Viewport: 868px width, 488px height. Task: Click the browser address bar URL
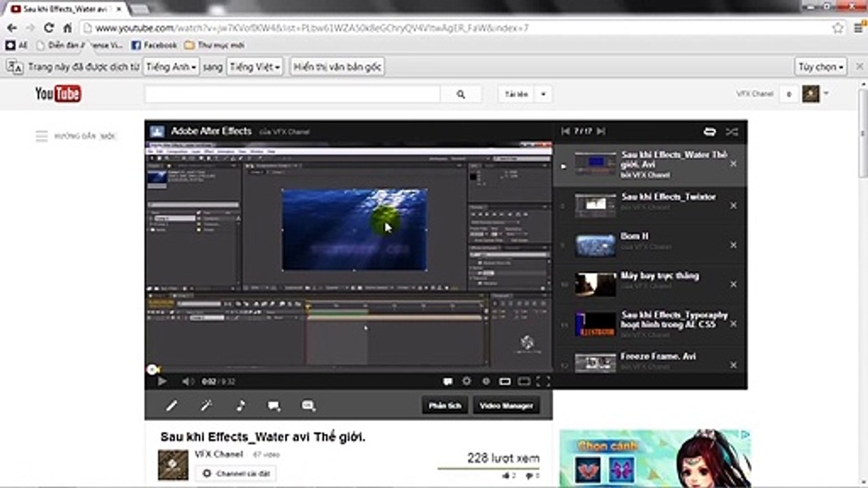[312, 28]
